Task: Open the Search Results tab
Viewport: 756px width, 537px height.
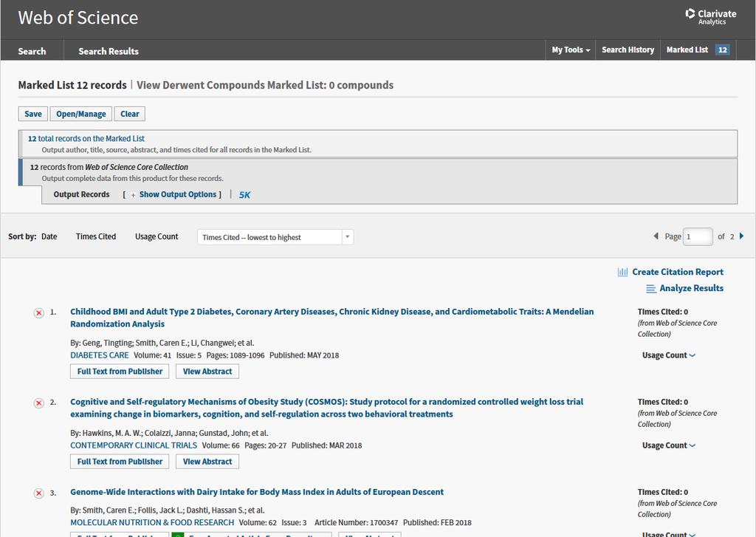Action: 109,51
